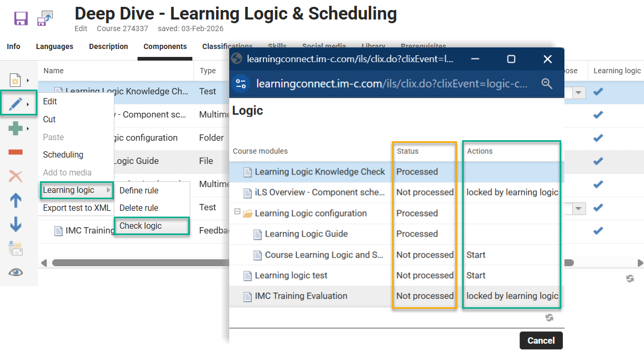Toggle checkmark for Learning Logic Knowledge Check
Screen dimensions: 644x351
pos(598,92)
